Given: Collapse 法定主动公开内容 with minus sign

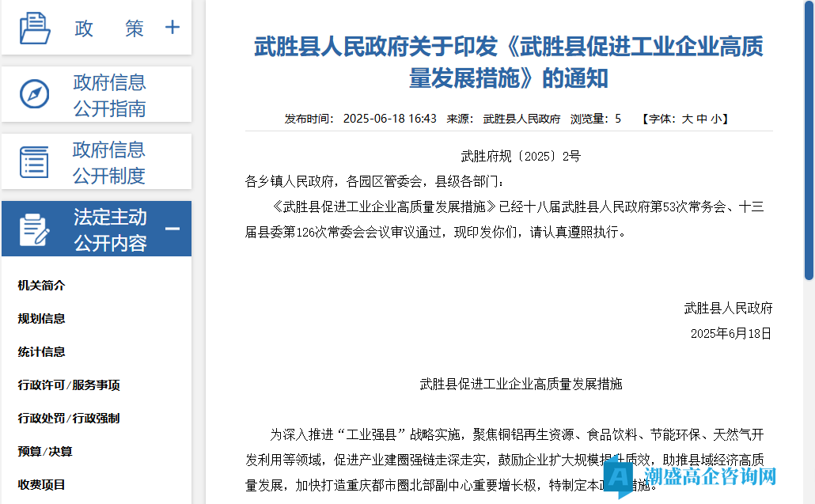Looking at the screenshot, I should [x=172, y=229].
